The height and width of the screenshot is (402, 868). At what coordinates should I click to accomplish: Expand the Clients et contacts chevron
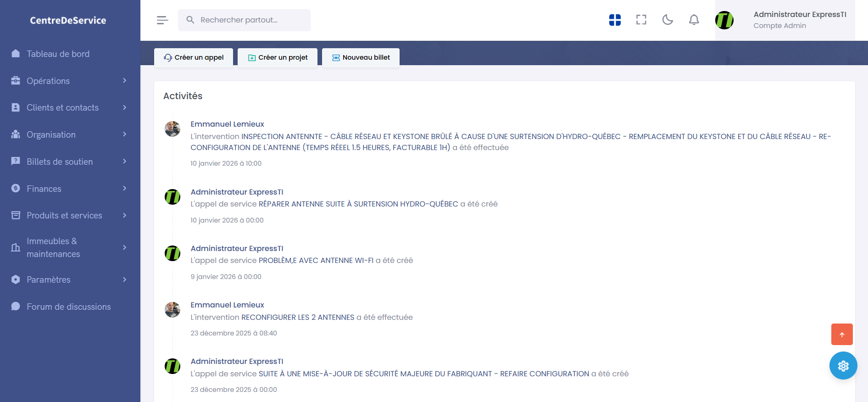click(124, 107)
